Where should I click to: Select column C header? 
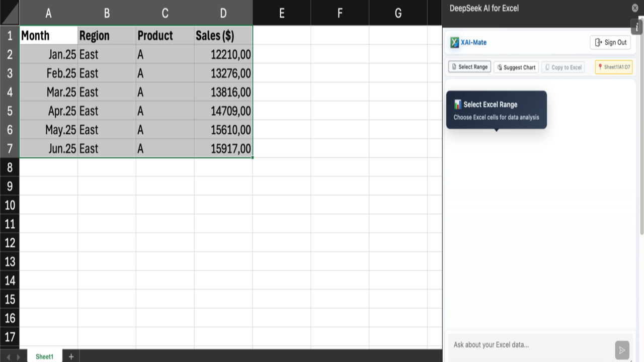point(165,14)
